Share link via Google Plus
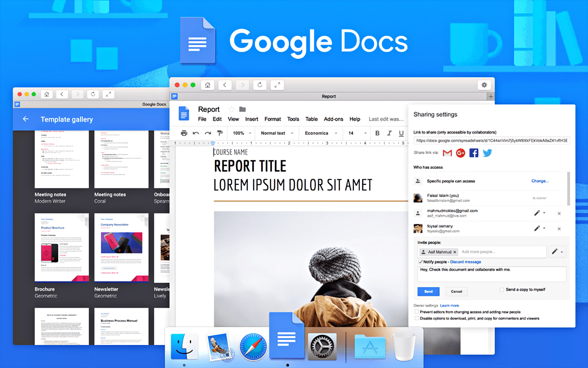 [x=460, y=153]
